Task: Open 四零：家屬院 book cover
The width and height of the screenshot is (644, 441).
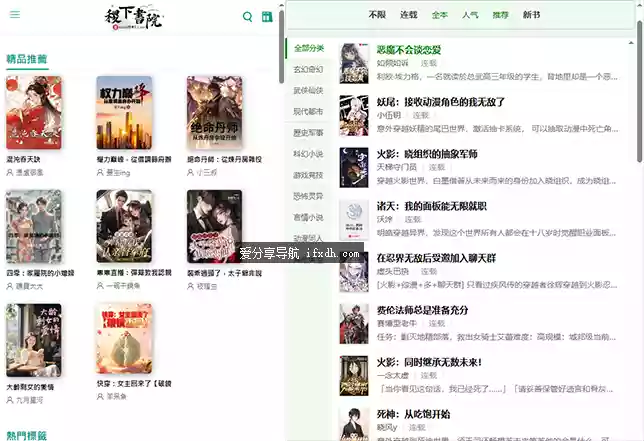Action: point(34,226)
